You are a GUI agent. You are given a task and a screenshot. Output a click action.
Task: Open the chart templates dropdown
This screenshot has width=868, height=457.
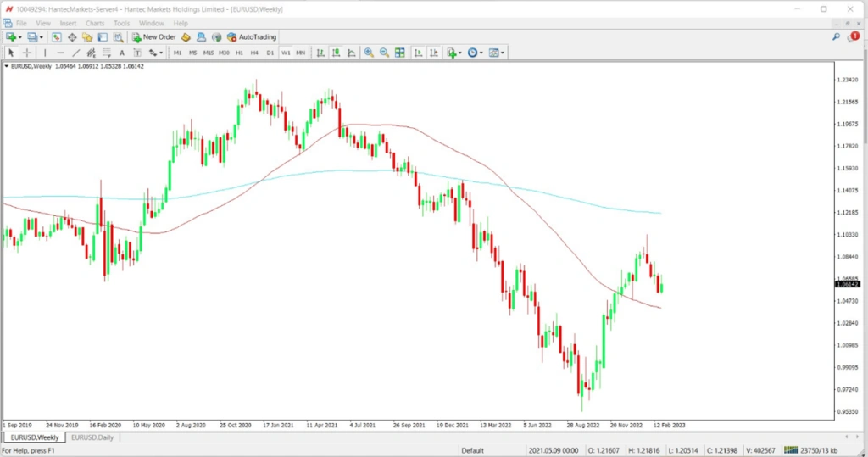pos(497,53)
